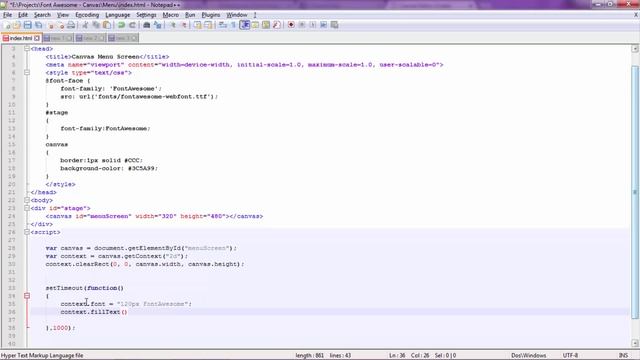Collapse the body fold marker
640x360 pixels.
tap(27, 200)
